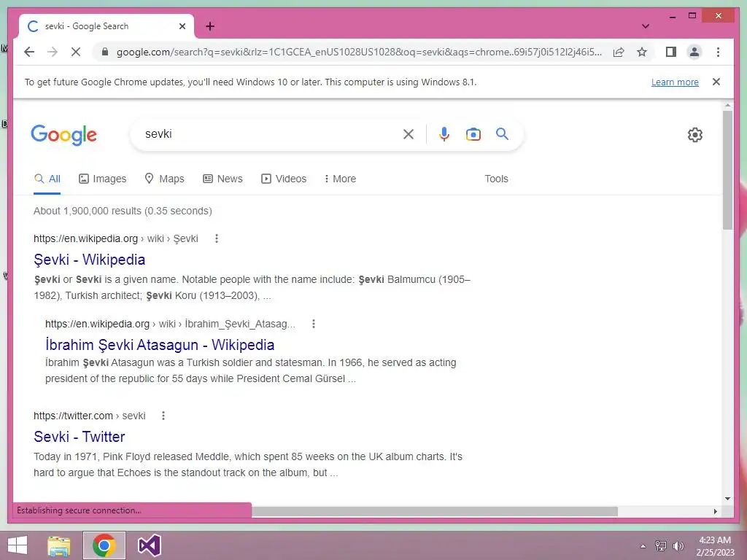Click the horizontal scrollbar right arrow

(x=715, y=511)
